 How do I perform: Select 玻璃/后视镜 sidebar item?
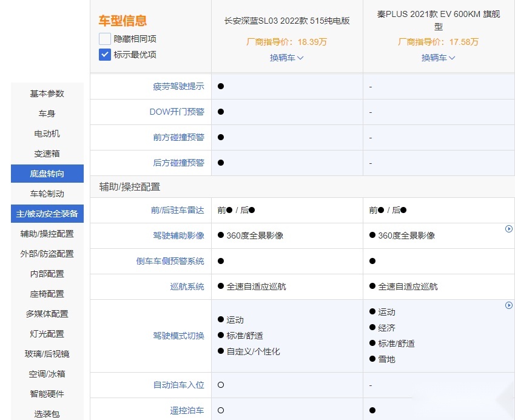point(47,354)
